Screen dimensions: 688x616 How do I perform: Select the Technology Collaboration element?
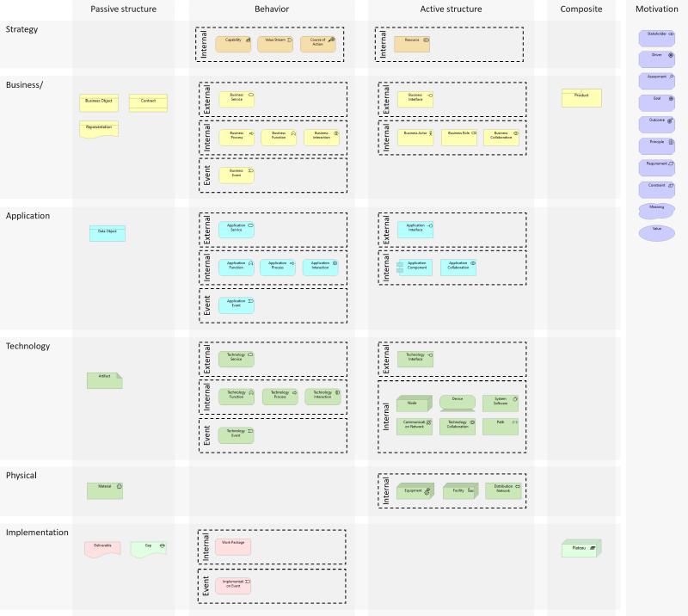point(458,427)
